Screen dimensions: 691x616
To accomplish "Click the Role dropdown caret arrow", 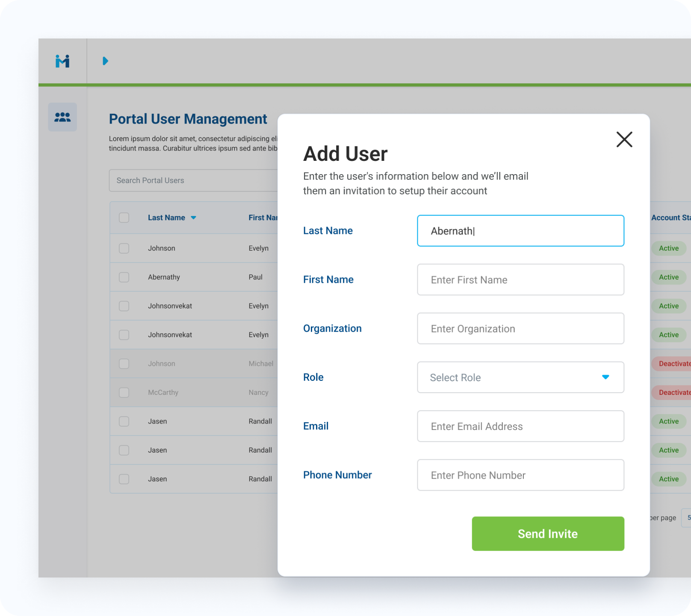I will coord(605,377).
